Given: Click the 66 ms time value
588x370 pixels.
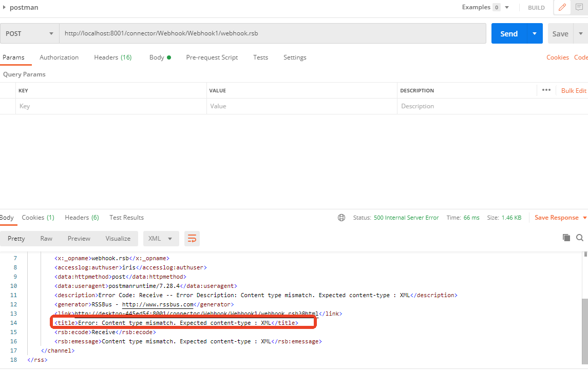Looking at the screenshot, I should (471, 218).
